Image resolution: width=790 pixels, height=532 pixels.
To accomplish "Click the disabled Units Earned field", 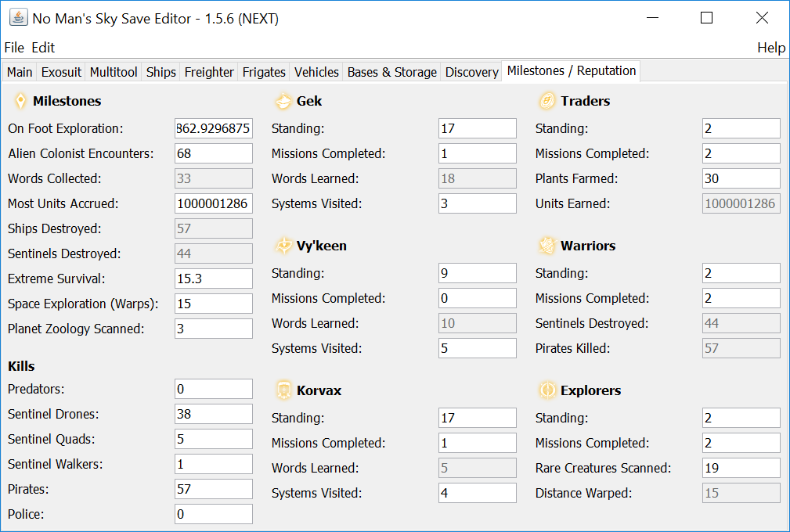I will click(741, 203).
